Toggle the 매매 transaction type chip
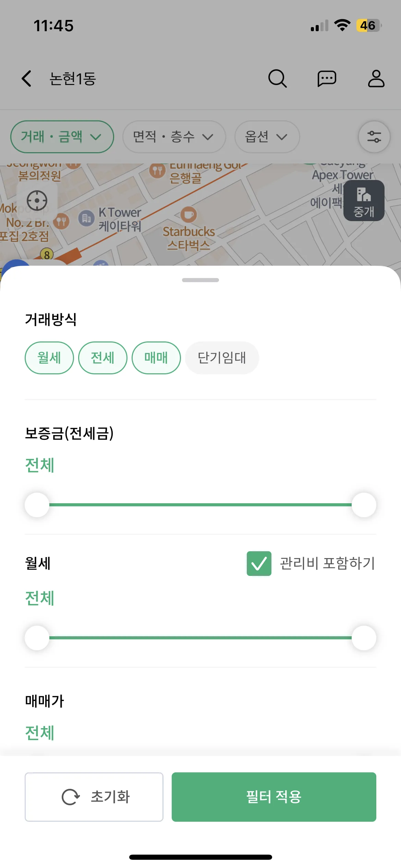Image resolution: width=401 pixels, height=868 pixels. click(x=156, y=358)
